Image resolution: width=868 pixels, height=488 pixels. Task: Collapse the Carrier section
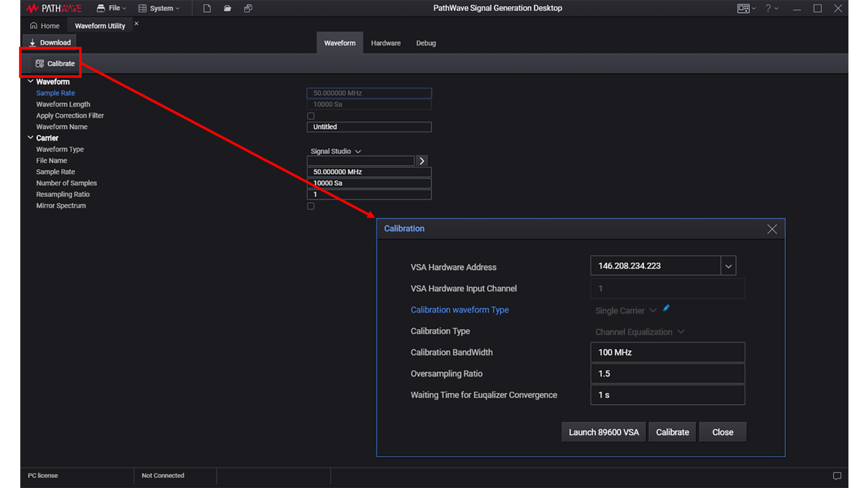coord(30,138)
